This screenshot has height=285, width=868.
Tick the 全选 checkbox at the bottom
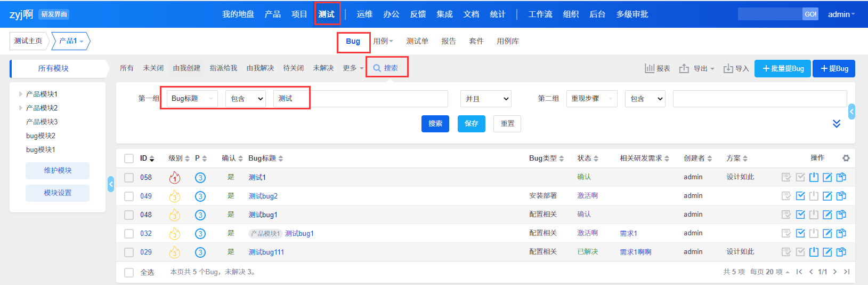pyautogui.click(x=129, y=273)
